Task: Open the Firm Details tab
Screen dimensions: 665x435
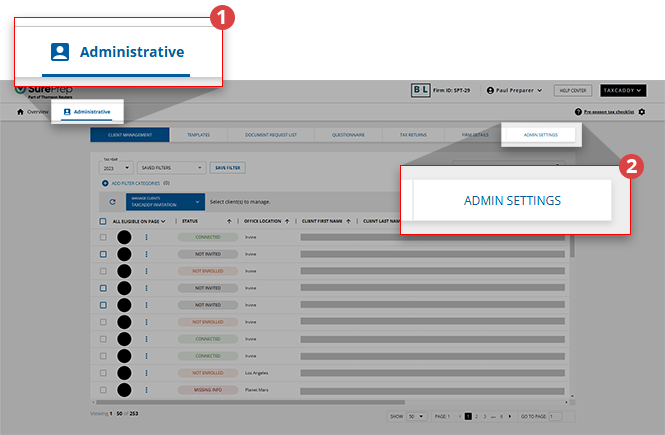Action: [475, 135]
